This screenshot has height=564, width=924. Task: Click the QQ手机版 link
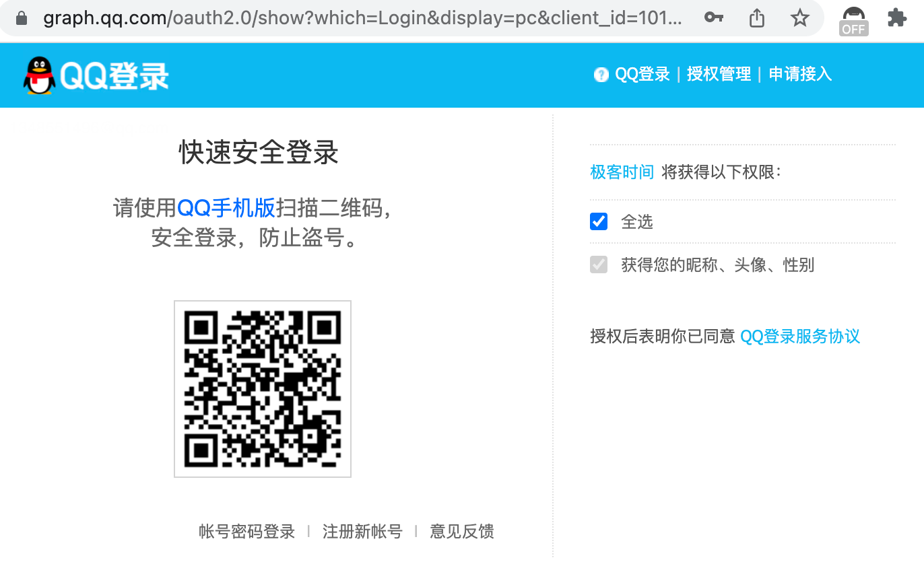[x=226, y=208]
